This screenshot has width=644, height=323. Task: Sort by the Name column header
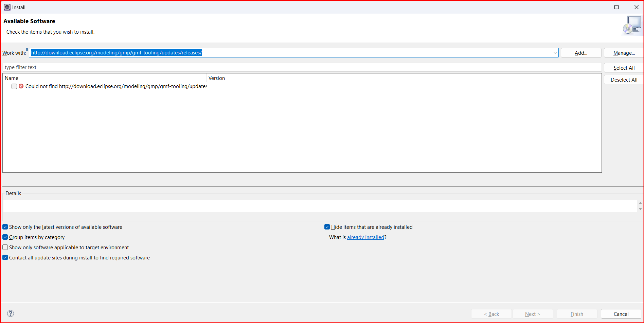[x=105, y=78]
